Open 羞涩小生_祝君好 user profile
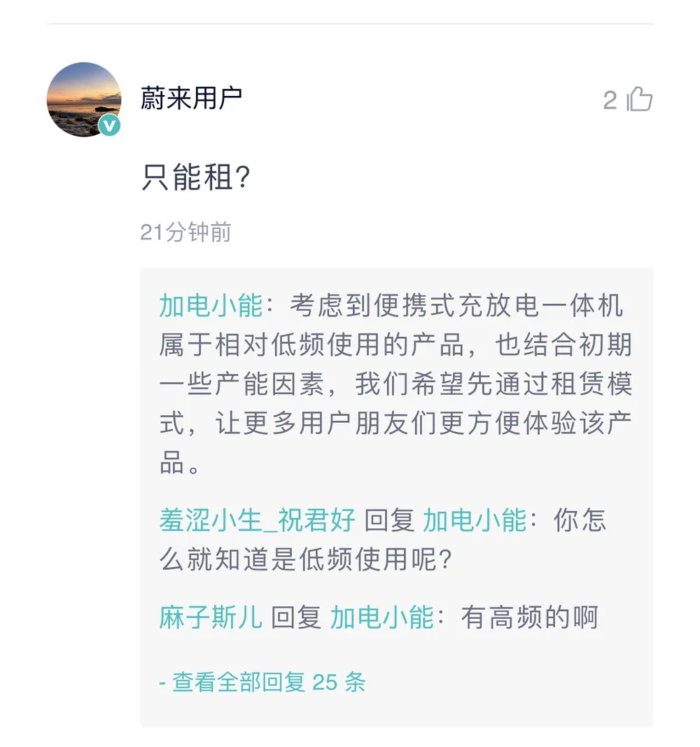 [x=258, y=520]
